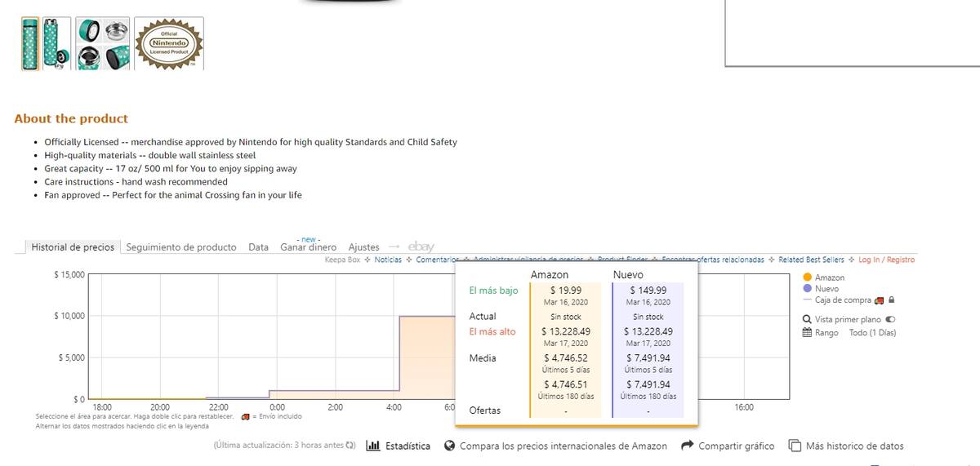The image size is (980, 466).
Task: Click the share arrow icon
Action: (687, 446)
